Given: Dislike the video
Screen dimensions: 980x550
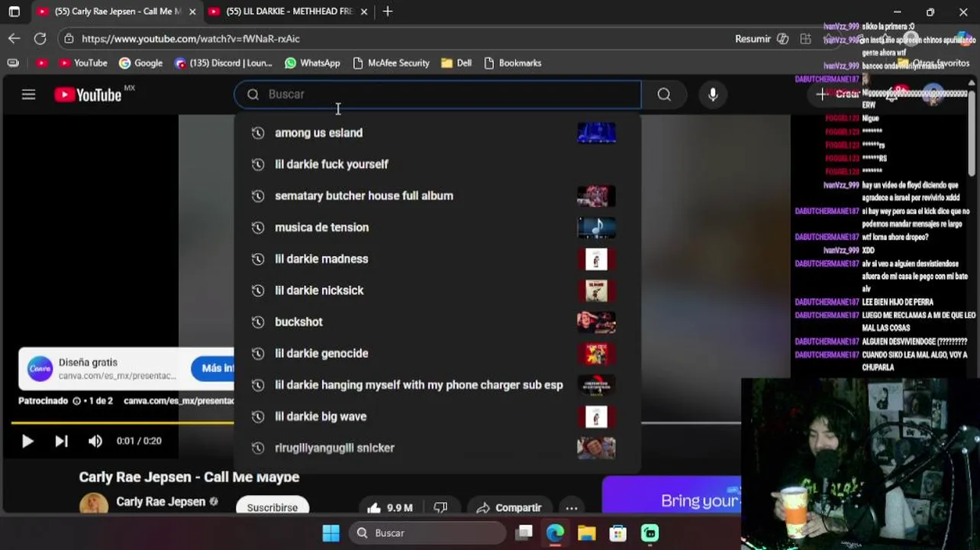Looking at the screenshot, I should (x=441, y=507).
